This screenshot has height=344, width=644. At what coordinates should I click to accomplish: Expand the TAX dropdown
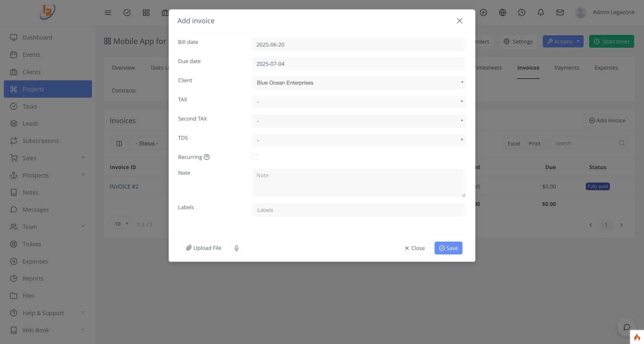tap(359, 102)
